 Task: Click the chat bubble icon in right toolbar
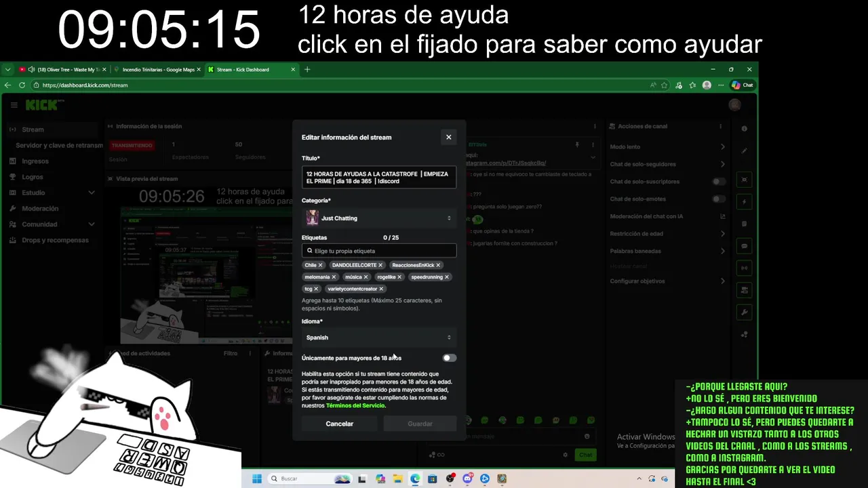click(745, 246)
